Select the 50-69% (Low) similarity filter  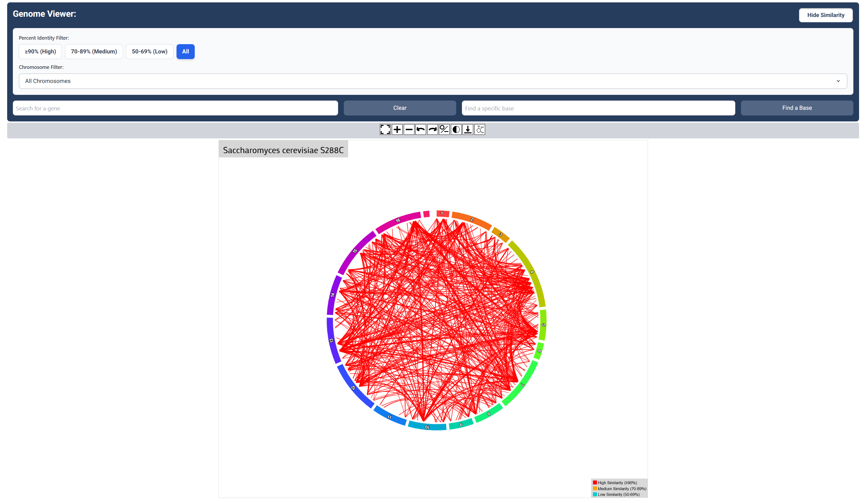coord(149,51)
